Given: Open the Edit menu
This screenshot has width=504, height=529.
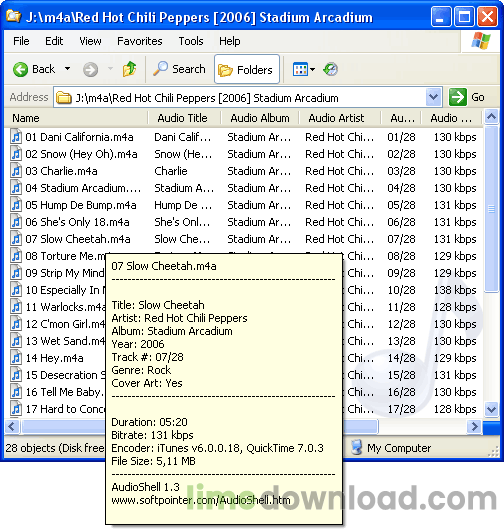Looking at the screenshot, I should (x=54, y=41).
